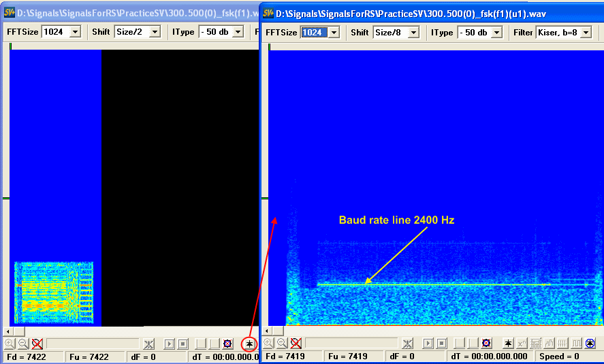604x364 pixels.
Task: Click the pulse waveform icon in right toolbar
Action: [x=576, y=344]
